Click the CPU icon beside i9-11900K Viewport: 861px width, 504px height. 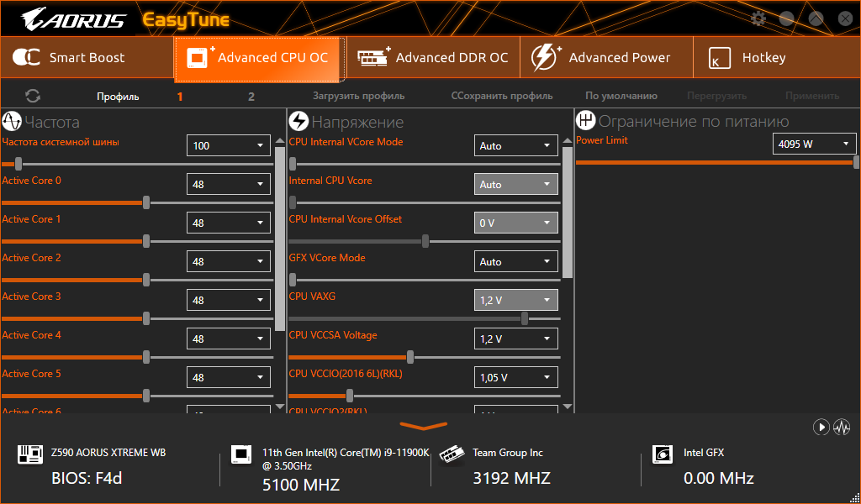[241, 454]
